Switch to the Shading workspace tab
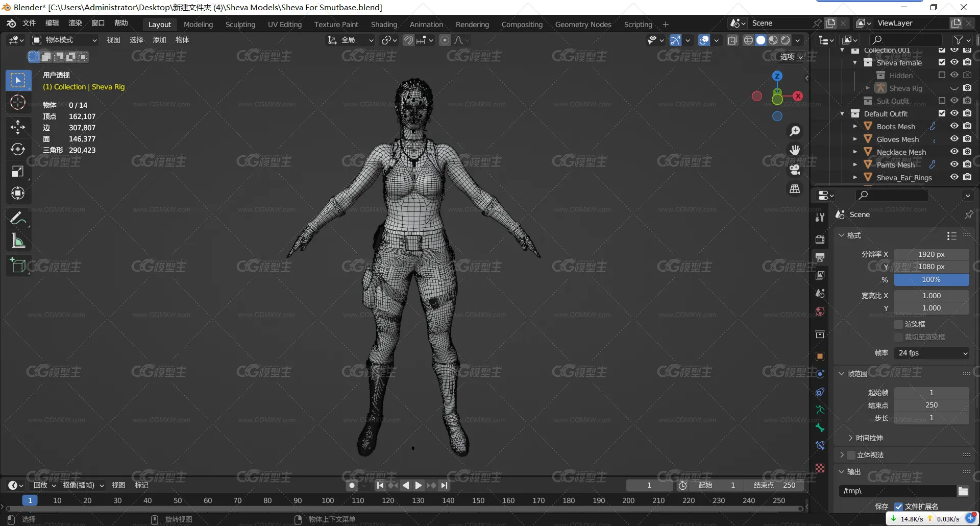Screen dimensions: 980x526 [384, 24]
